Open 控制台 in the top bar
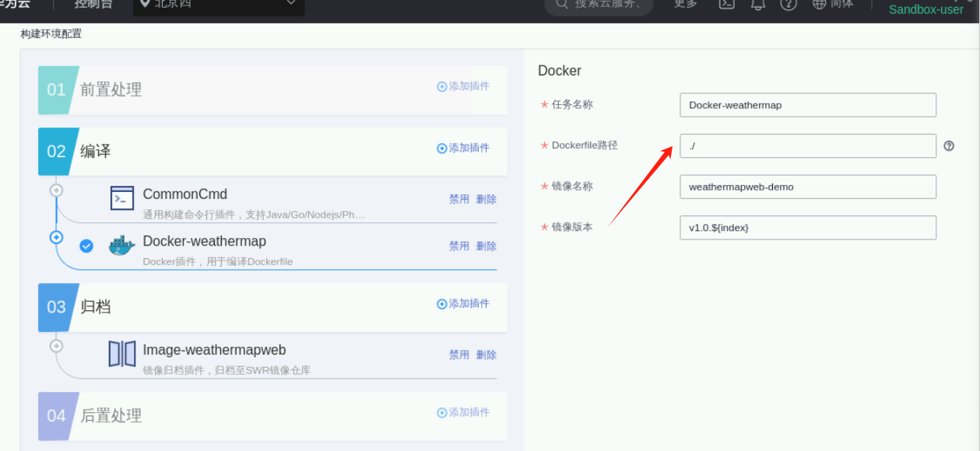The height and width of the screenshot is (451, 980). [x=93, y=4]
